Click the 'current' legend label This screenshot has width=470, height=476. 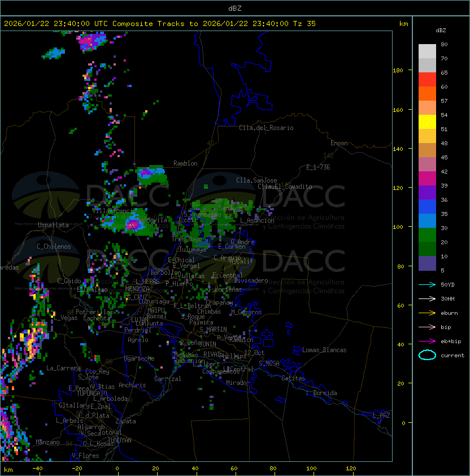click(452, 356)
